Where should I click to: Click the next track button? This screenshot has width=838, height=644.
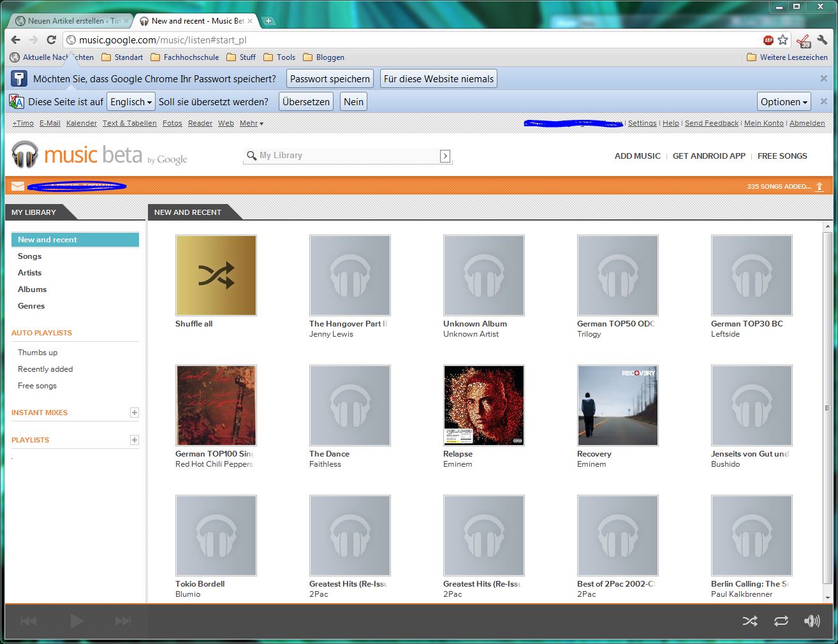[123, 621]
